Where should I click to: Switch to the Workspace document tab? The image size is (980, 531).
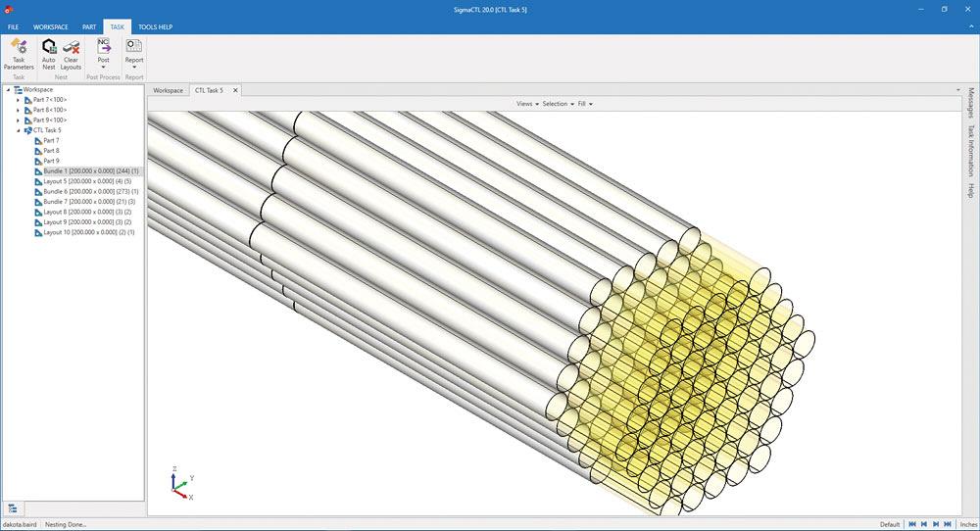click(168, 90)
